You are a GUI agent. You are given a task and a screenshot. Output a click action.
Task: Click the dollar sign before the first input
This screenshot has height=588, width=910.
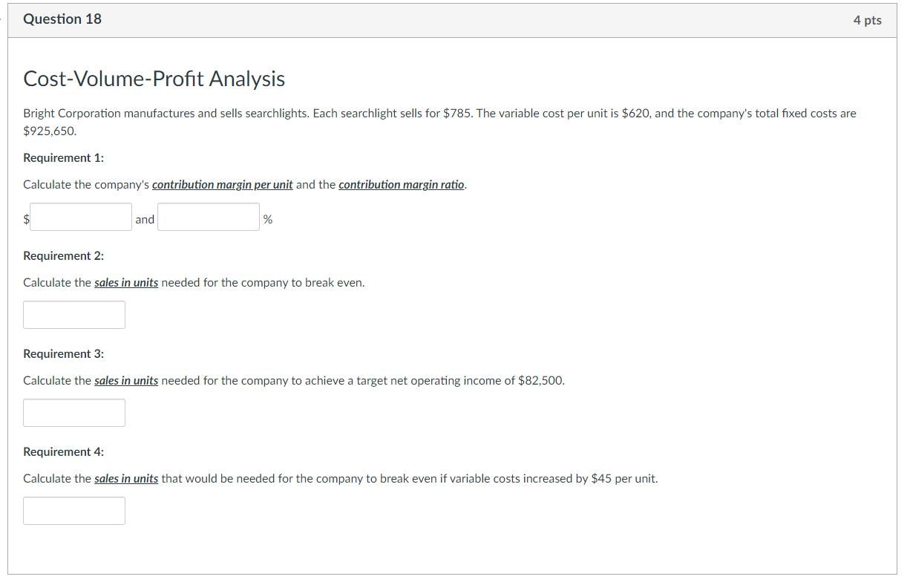[x=26, y=218]
